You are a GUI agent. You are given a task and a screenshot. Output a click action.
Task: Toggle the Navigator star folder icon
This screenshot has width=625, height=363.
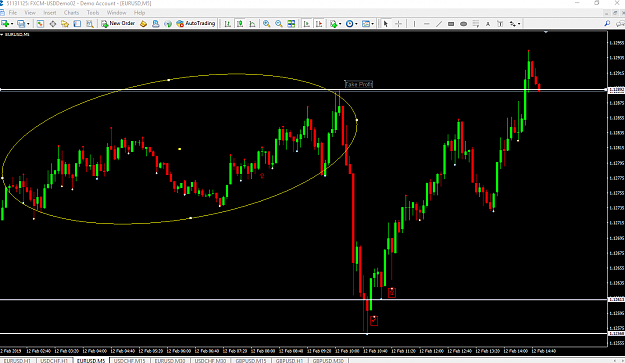65,24
